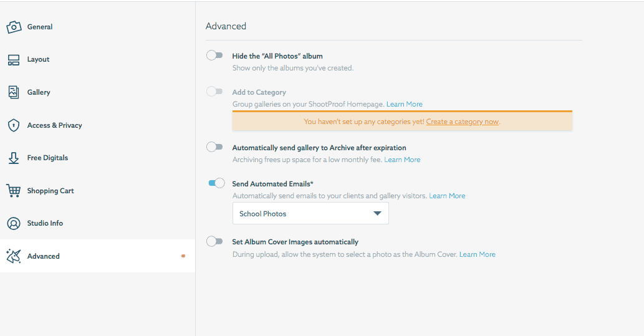Turn on Set Album Cover Images automatically
The width and height of the screenshot is (644, 336).
tap(214, 241)
